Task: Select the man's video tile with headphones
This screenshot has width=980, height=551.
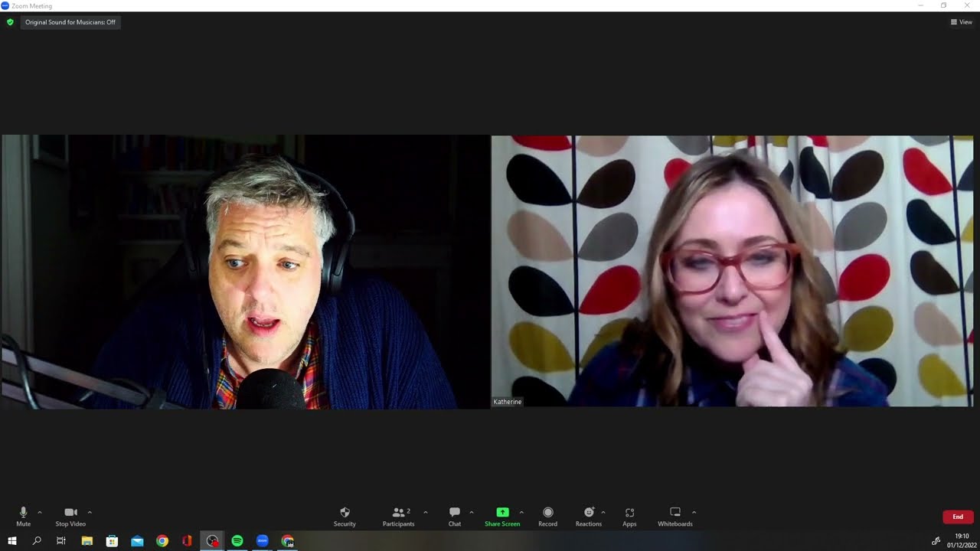Action: click(245, 272)
